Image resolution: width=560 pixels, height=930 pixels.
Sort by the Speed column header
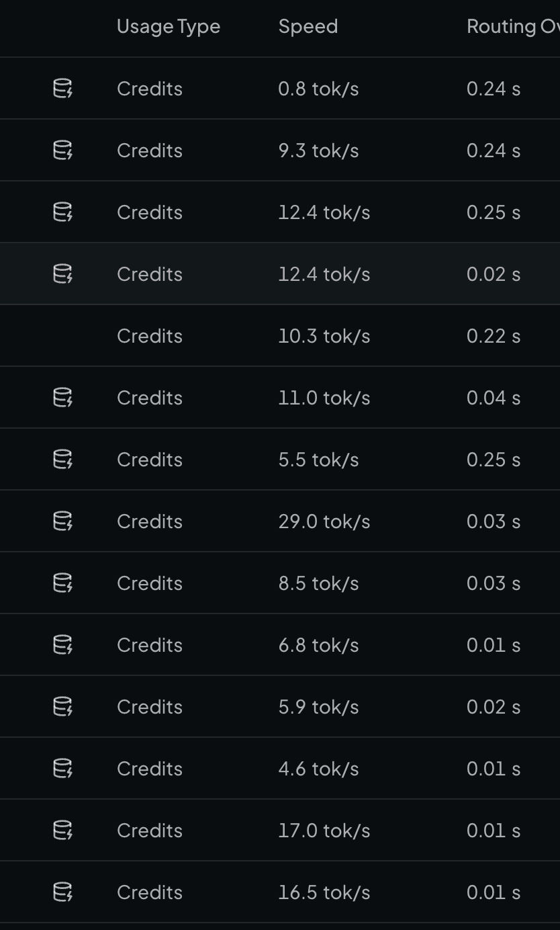[308, 27]
